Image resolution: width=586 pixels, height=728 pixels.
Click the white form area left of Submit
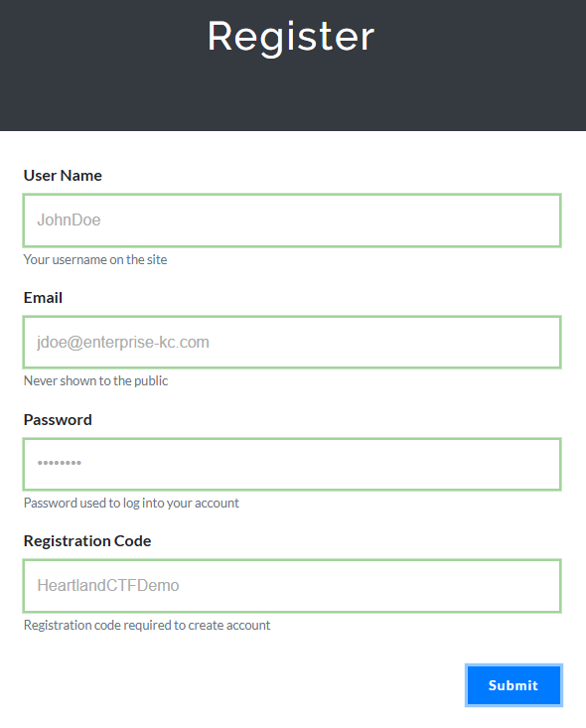point(232,685)
